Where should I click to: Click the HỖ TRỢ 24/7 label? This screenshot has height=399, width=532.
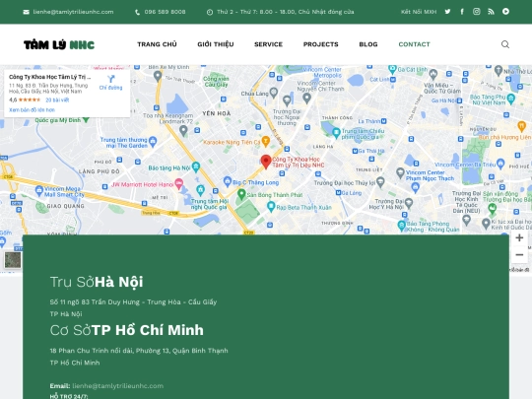(69, 396)
